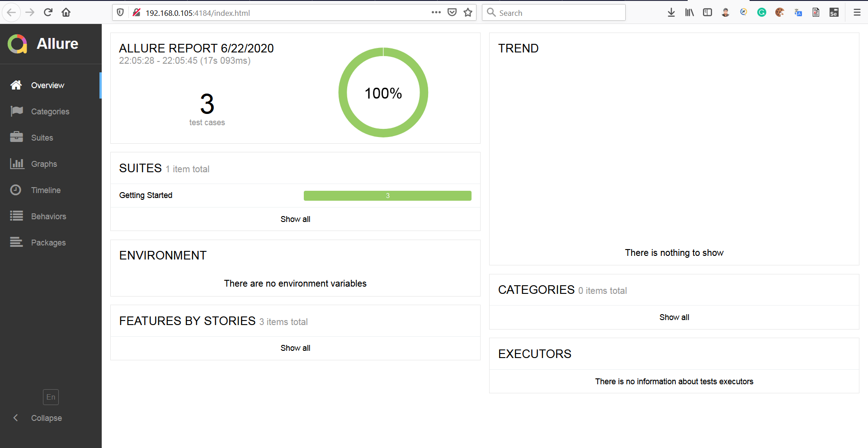Click Show all under Categories
The height and width of the screenshot is (448, 868).
pyautogui.click(x=674, y=317)
